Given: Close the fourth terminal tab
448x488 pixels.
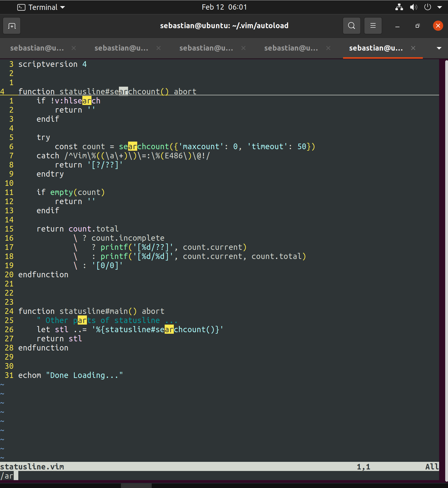Looking at the screenshot, I should point(328,48).
